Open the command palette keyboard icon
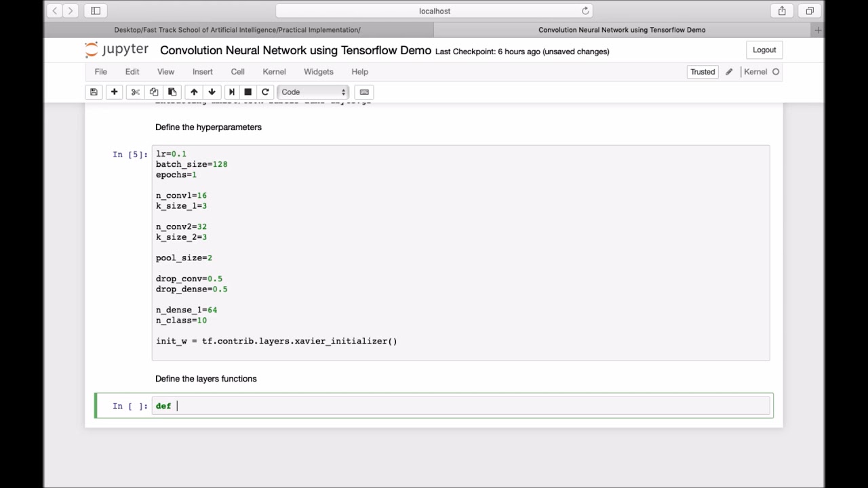868x488 pixels. click(364, 92)
